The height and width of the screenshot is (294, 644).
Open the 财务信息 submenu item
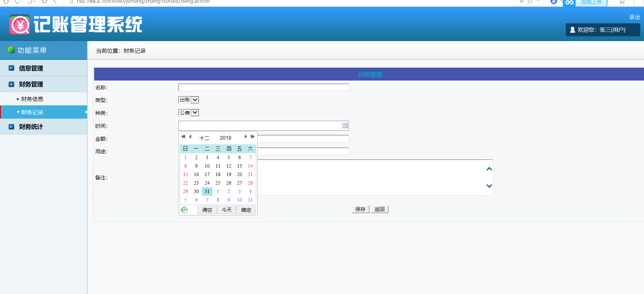pos(32,99)
